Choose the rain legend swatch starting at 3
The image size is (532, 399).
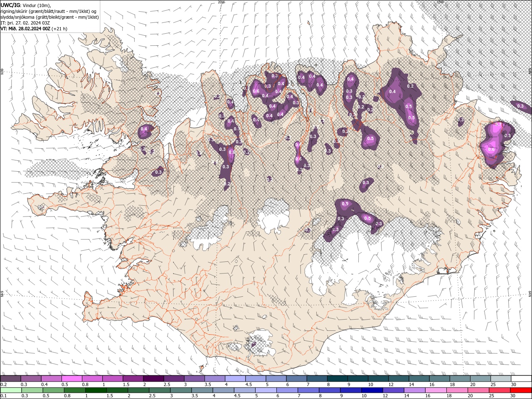click(x=180, y=390)
